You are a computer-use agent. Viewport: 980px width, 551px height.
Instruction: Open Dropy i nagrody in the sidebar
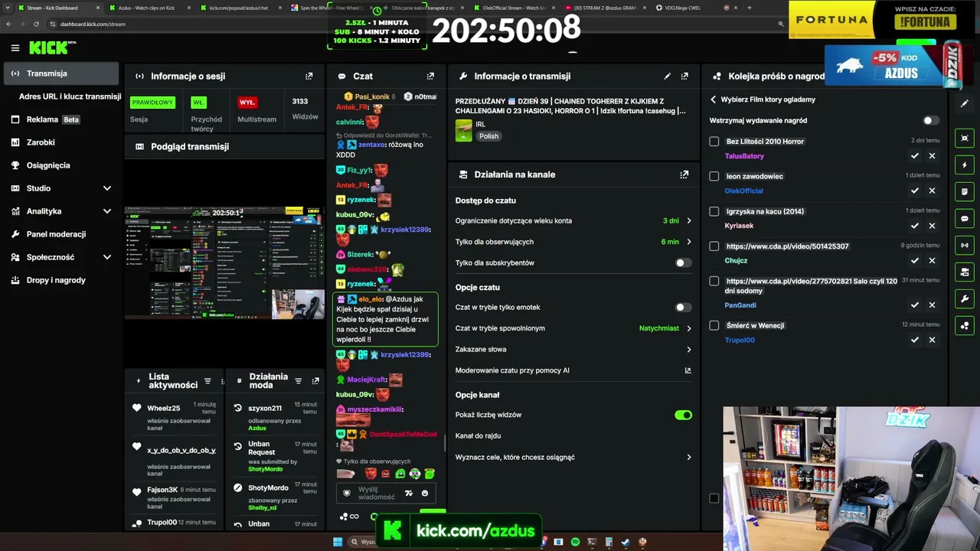click(61, 280)
